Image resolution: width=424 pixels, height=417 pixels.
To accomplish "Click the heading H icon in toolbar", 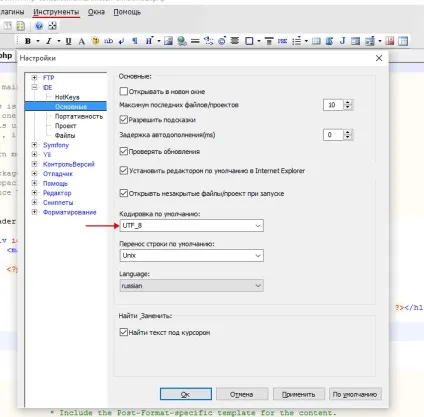I will point(149,41).
